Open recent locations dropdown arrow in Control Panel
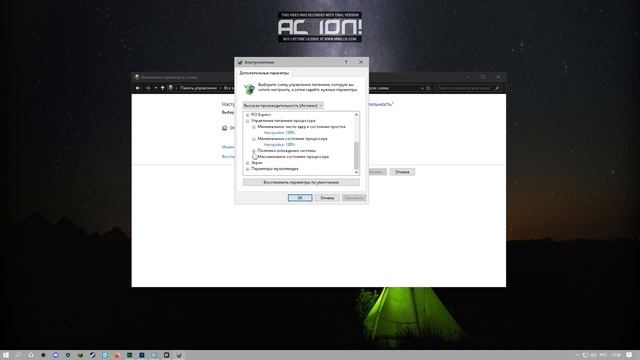Screen dimensions: 640x360 [x=156, y=88]
